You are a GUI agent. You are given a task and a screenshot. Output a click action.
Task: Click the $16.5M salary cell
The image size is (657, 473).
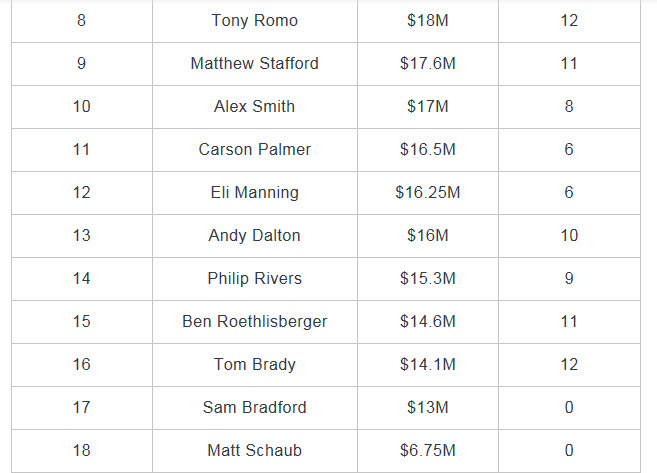[427, 149]
